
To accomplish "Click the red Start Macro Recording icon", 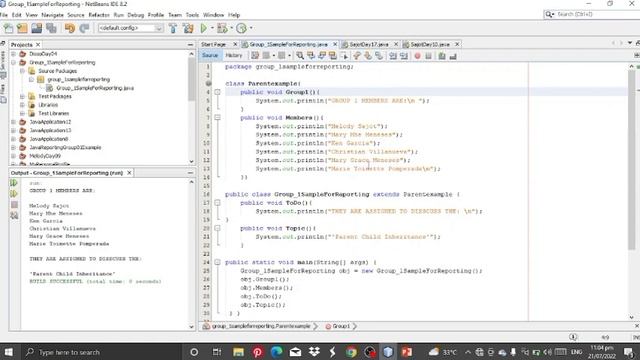I will coord(418,56).
